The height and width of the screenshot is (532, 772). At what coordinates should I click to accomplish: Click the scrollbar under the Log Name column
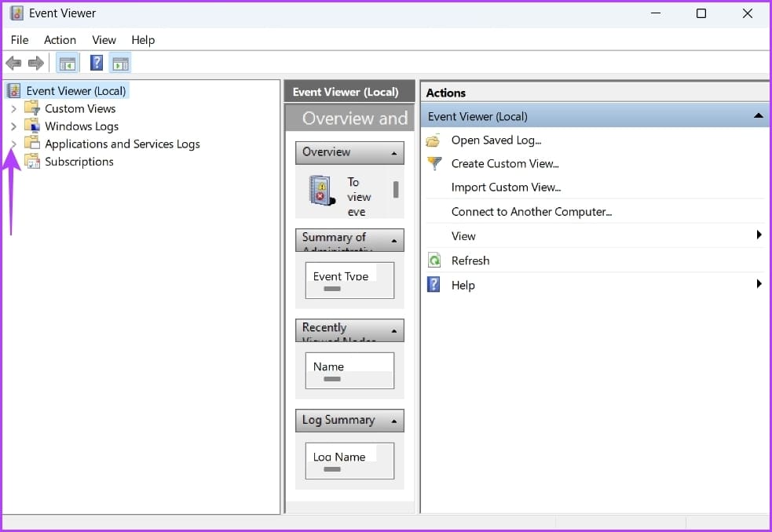[332, 469]
